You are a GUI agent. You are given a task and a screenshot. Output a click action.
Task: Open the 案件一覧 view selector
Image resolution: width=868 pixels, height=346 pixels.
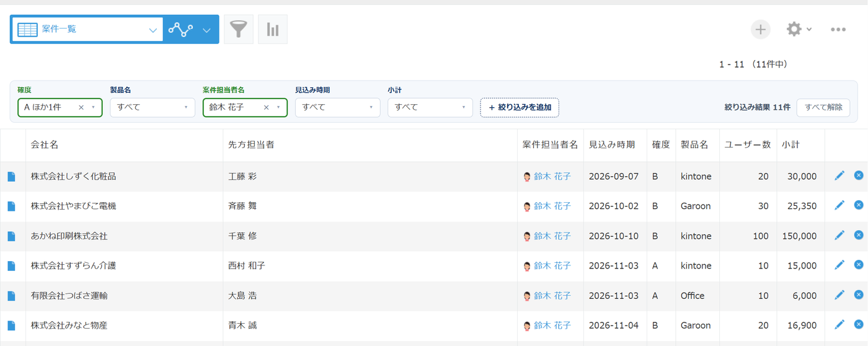point(87,29)
